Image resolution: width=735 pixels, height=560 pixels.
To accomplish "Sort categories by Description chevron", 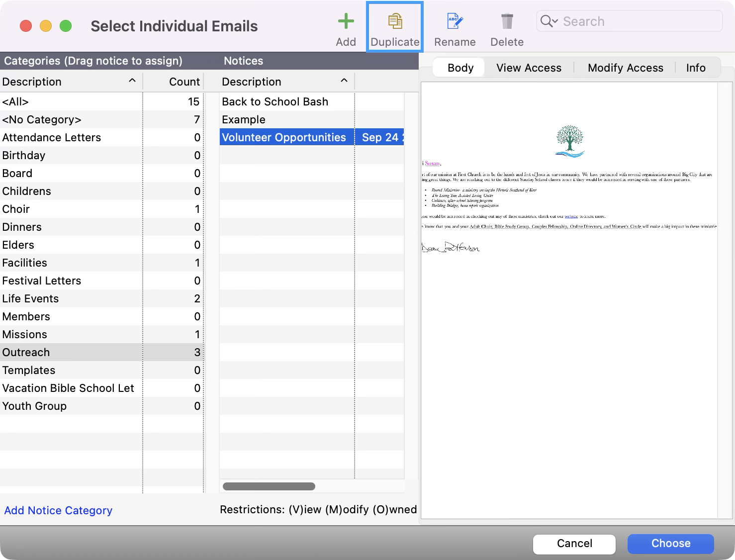I will pyautogui.click(x=132, y=81).
